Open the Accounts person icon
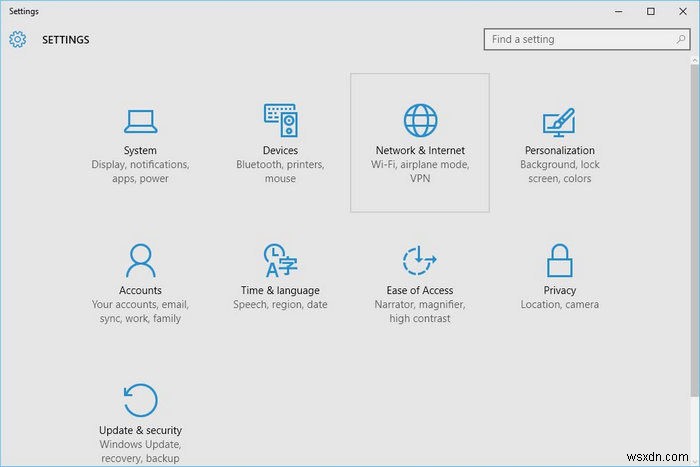The image size is (700, 467). pos(140,260)
